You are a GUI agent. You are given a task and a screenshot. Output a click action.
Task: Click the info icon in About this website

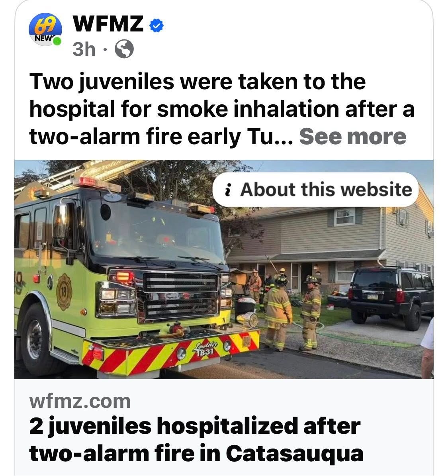pos(228,190)
